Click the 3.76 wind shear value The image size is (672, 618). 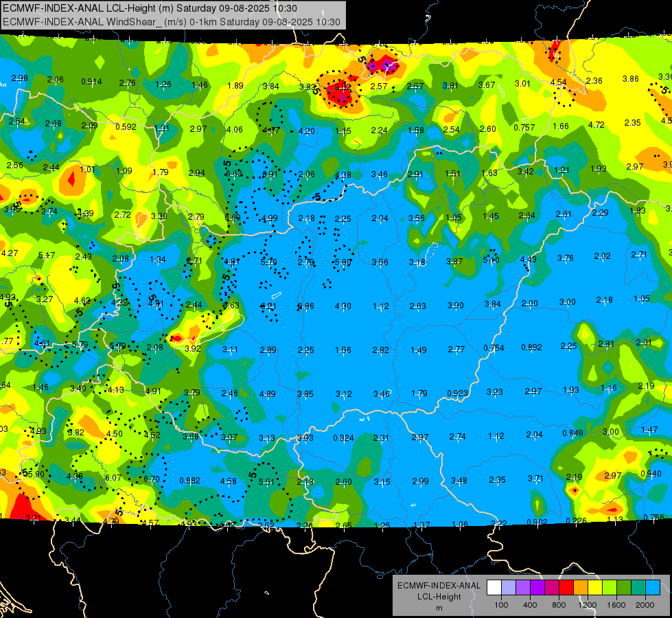566,257
